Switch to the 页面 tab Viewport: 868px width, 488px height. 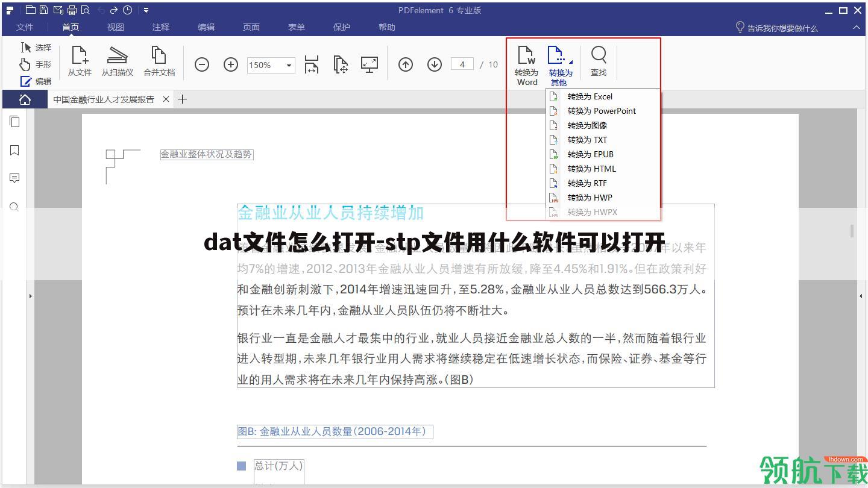[251, 27]
